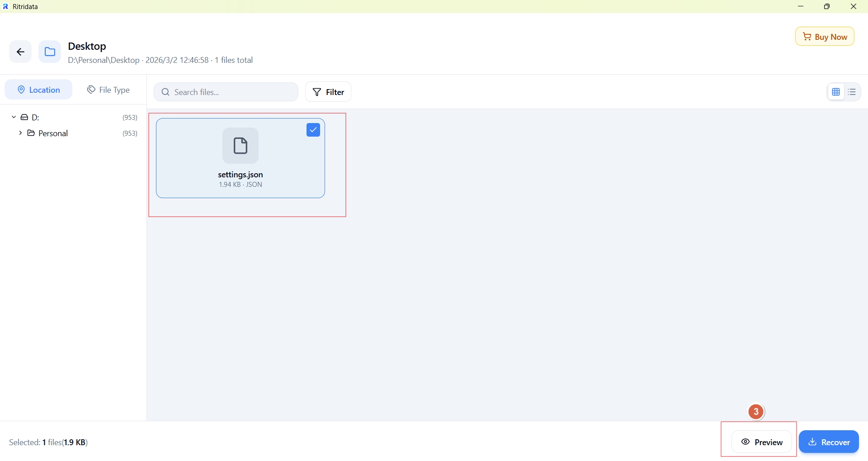Collapse the D: drive tree node
Viewport: 868px width, 461px height.
[x=14, y=117]
